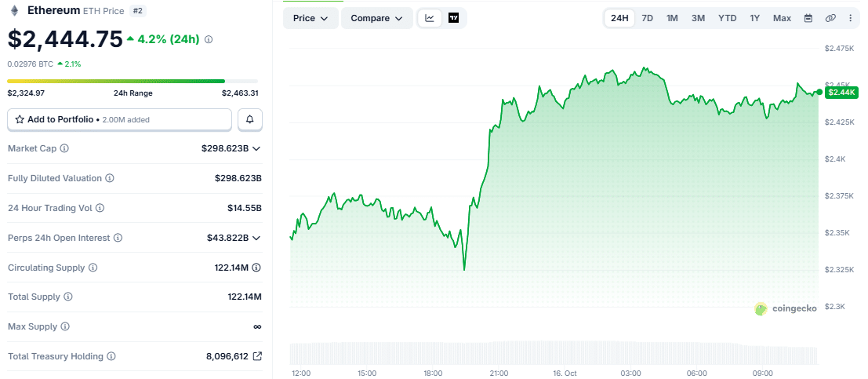Click the $2,444.75 price text

(x=65, y=38)
